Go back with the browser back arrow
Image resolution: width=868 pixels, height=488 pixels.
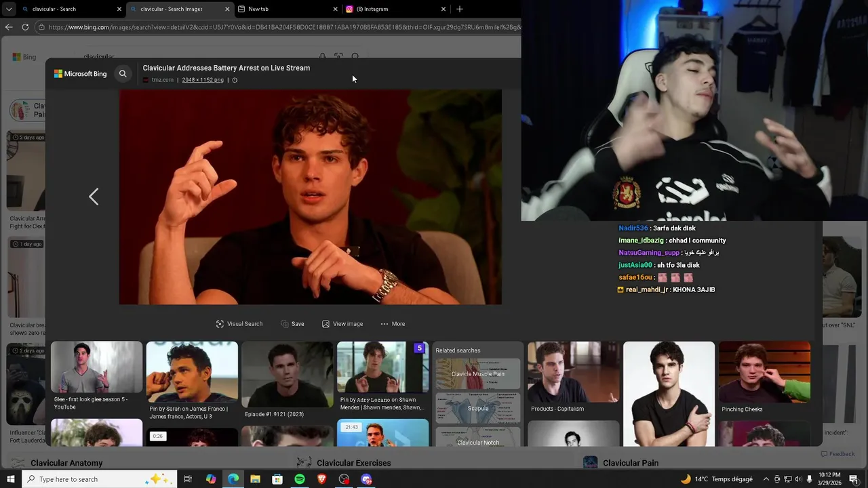(x=8, y=27)
